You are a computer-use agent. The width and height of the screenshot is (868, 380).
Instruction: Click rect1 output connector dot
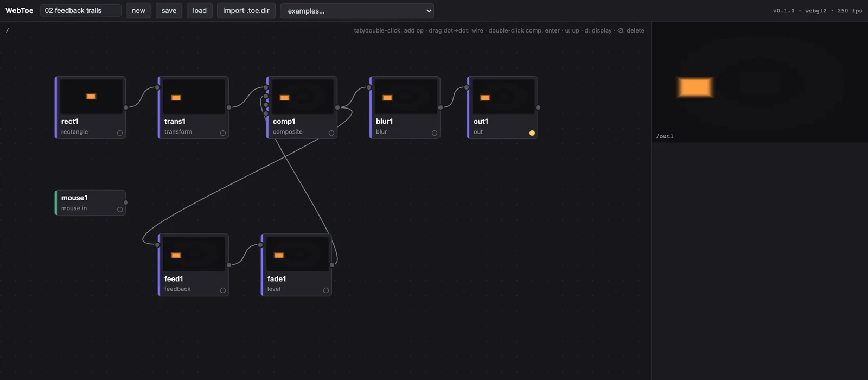point(126,107)
